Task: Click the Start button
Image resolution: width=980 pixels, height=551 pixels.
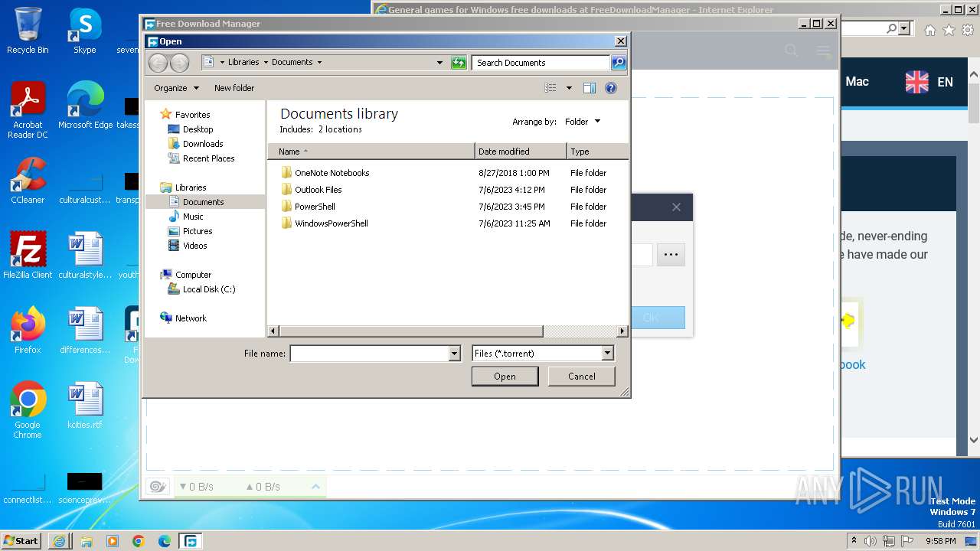Action: click(x=21, y=540)
